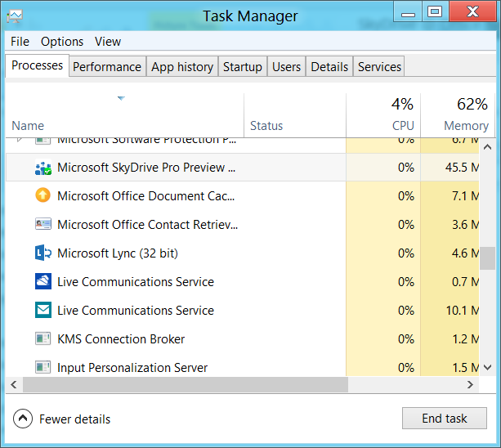Click the horizontal scrollbar thumb
Image resolution: width=501 pixels, height=448 pixels.
[x=186, y=384]
